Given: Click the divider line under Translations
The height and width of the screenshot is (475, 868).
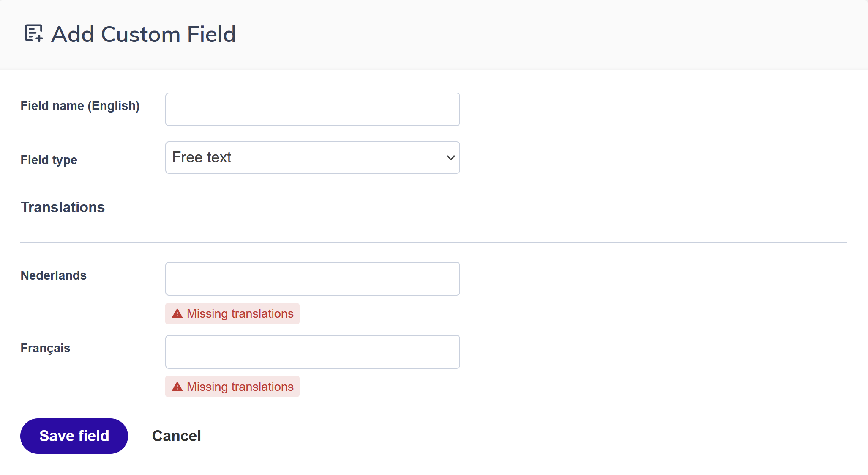Looking at the screenshot, I should pyautogui.click(x=433, y=243).
